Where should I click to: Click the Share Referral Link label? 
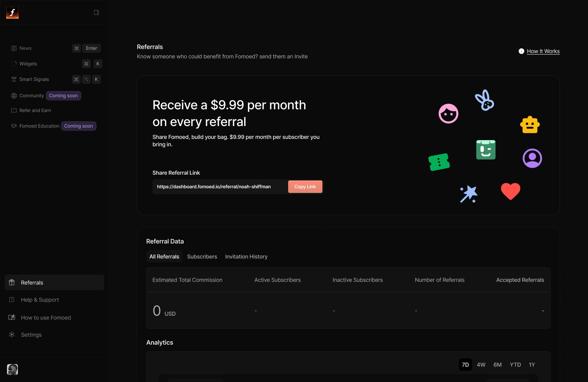point(176,173)
